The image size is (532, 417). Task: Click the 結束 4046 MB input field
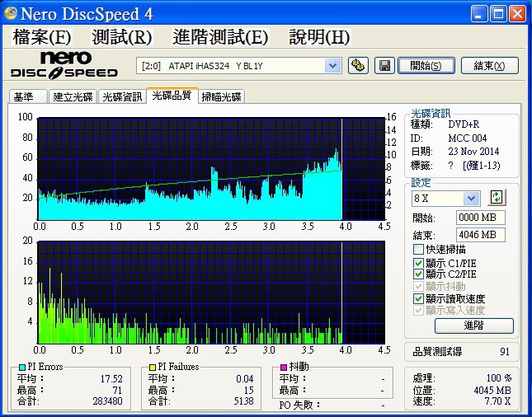pos(480,235)
